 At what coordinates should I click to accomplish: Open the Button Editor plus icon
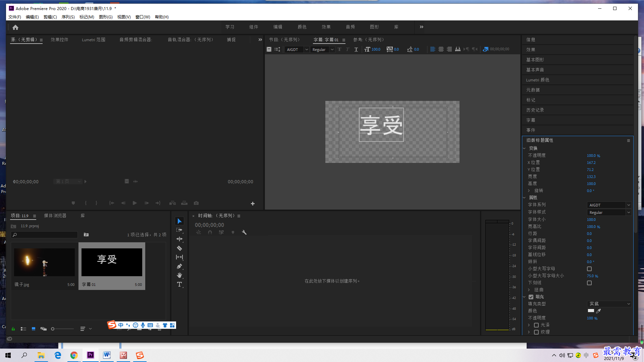point(253,203)
